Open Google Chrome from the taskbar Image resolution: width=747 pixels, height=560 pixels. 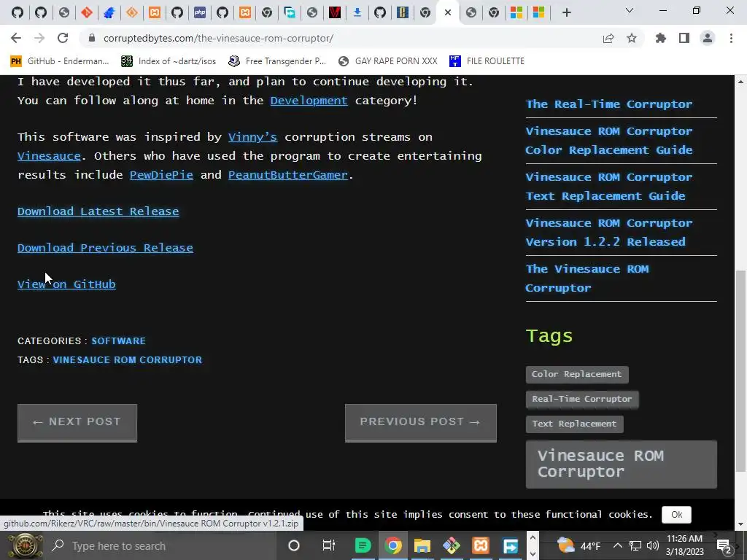[393, 545]
